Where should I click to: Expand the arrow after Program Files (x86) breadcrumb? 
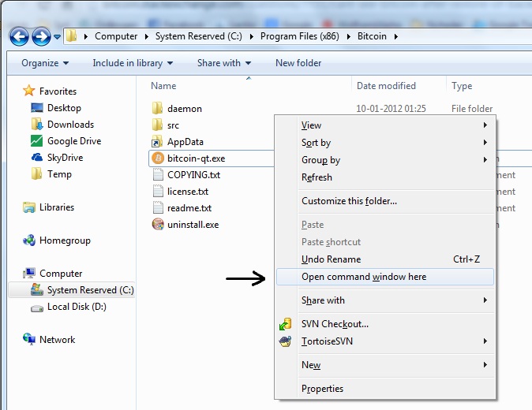[x=348, y=36]
